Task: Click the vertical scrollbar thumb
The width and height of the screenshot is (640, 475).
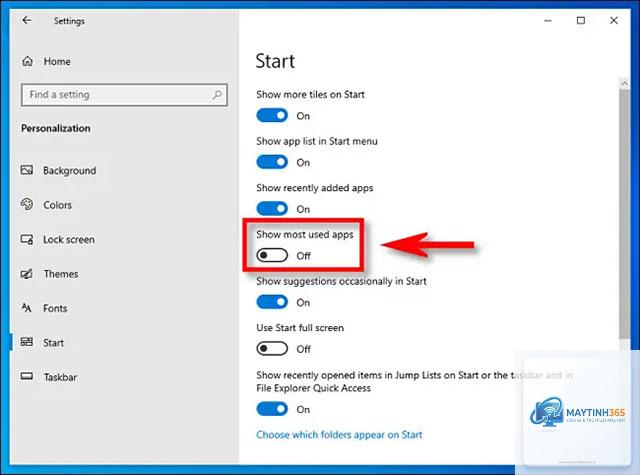Action: click(x=624, y=213)
